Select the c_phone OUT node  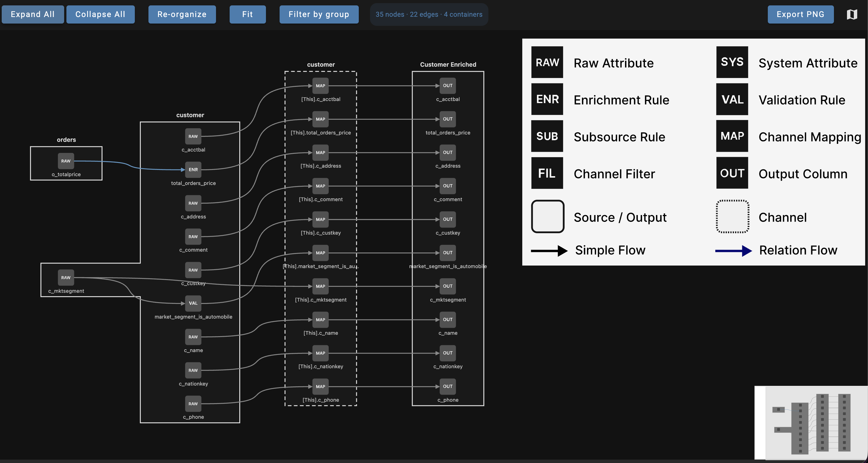coord(448,387)
